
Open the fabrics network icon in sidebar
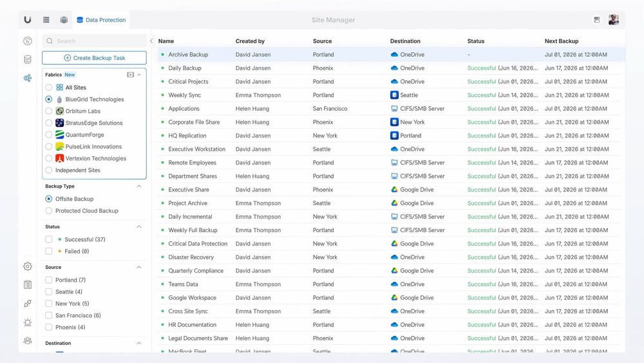(28, 78)
